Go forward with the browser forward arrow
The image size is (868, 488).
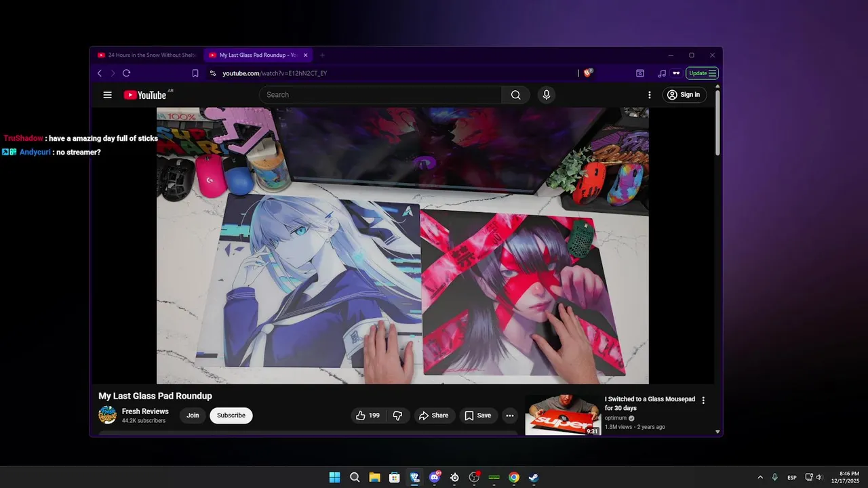tap(113, 73)
